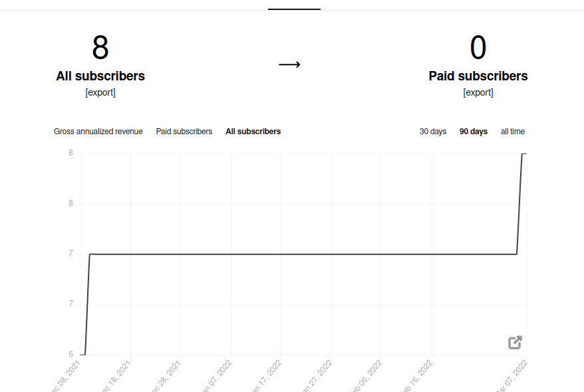Click the active tab underline at top
Screen dimensions: 584x392
(x=294, y=9)
